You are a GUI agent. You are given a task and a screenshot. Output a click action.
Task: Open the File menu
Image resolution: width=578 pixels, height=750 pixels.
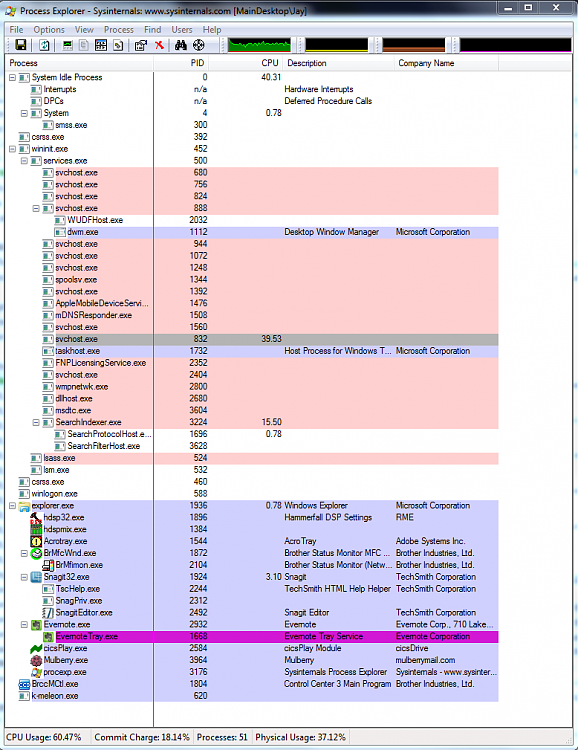(x=16, y=30)
